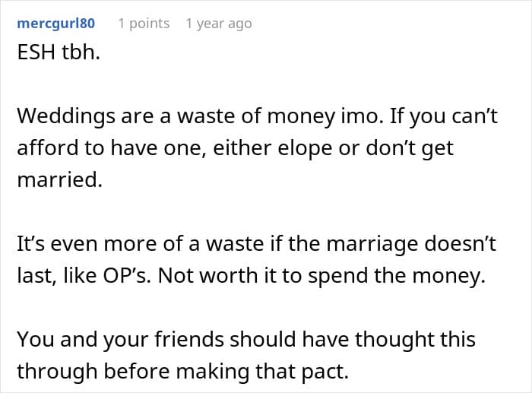Click the line starting 'It's even more'
532x393 pixels.
point(257,244)
